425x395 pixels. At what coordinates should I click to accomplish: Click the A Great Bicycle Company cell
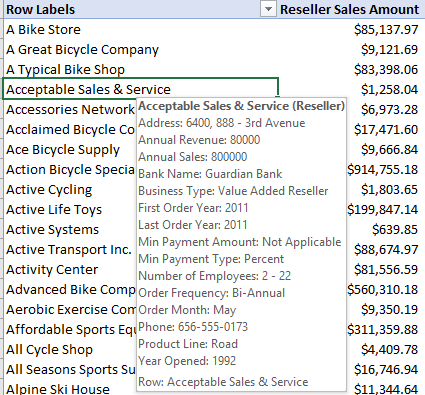(x=140, y=49)
